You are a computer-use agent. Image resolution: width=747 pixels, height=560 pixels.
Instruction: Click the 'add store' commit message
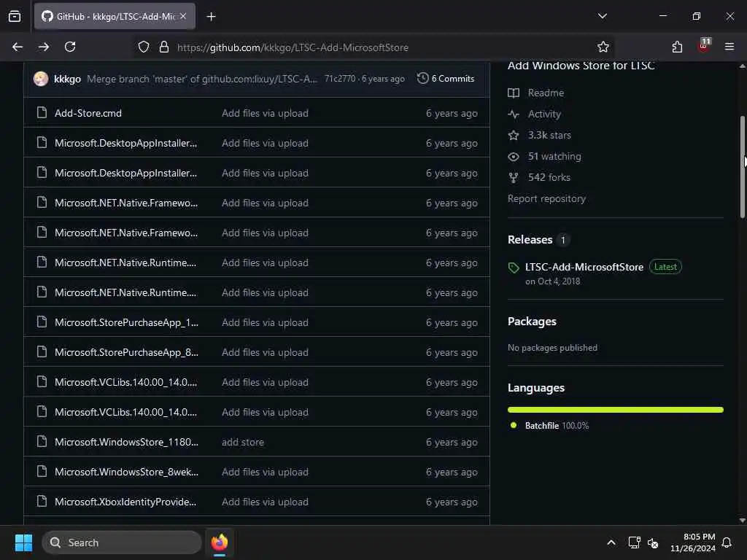(242, 442)
